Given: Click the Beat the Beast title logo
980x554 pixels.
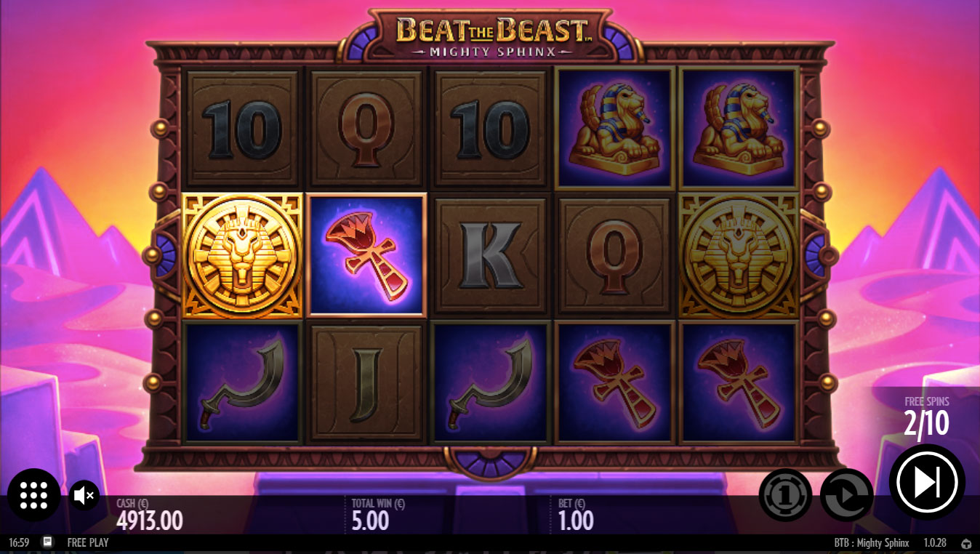Looking at the screenshot, I should click(492, 36).
